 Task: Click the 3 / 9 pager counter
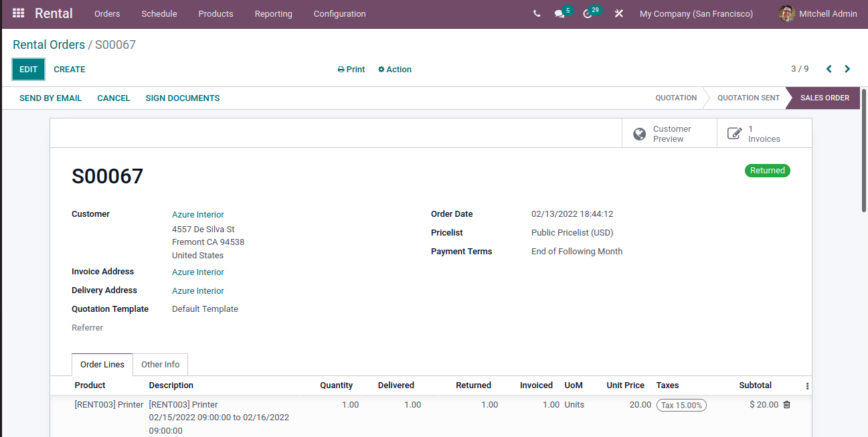[x=800, y=69]
